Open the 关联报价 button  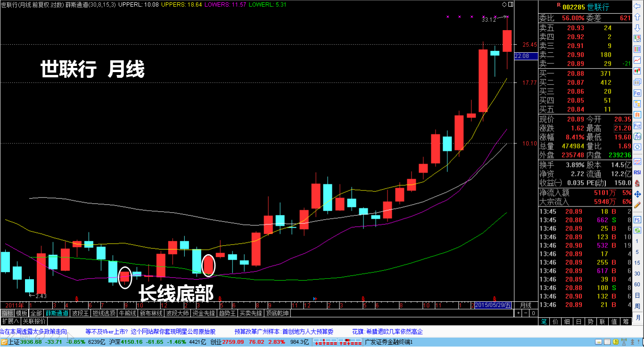34,321
